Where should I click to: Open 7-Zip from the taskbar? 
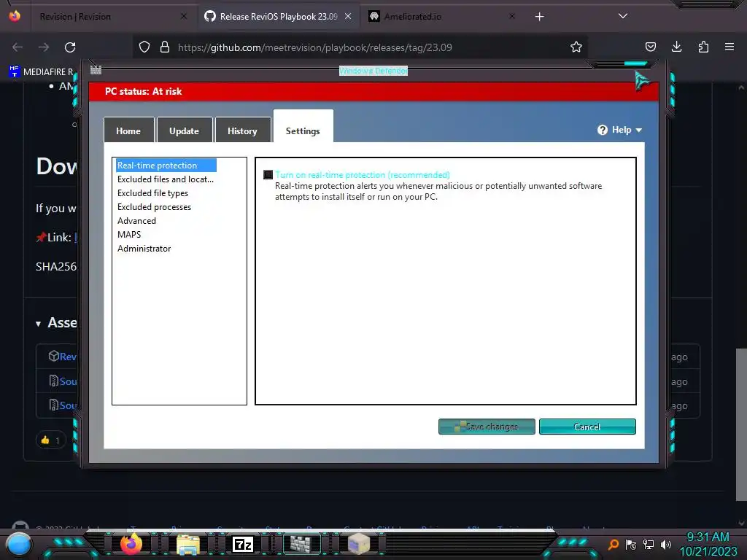(x=243, y=544)
